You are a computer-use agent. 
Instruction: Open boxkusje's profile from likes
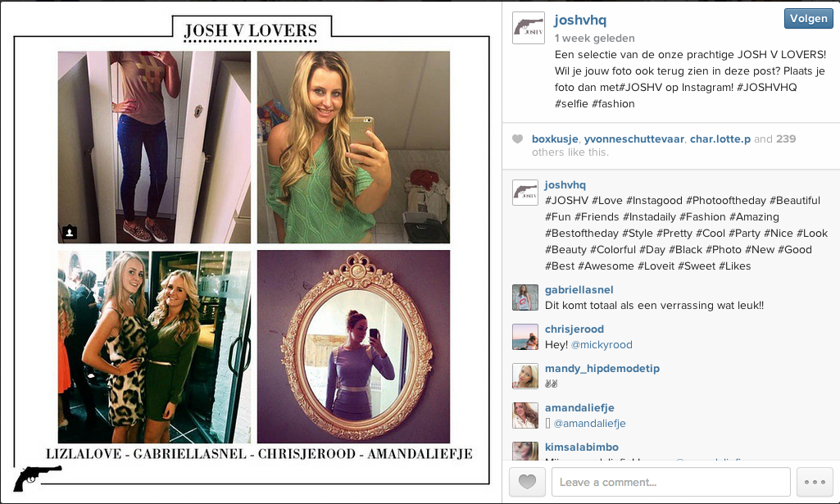coord(555,138)
